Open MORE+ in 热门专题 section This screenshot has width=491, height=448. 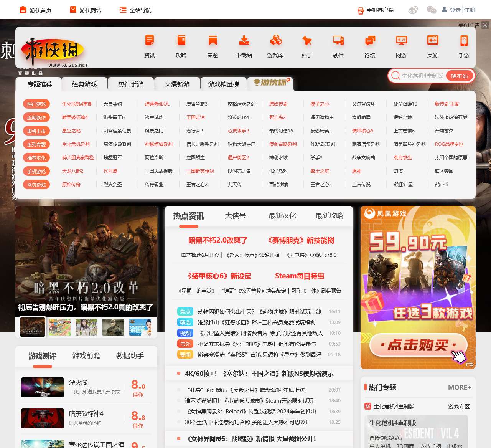(460, 387)
